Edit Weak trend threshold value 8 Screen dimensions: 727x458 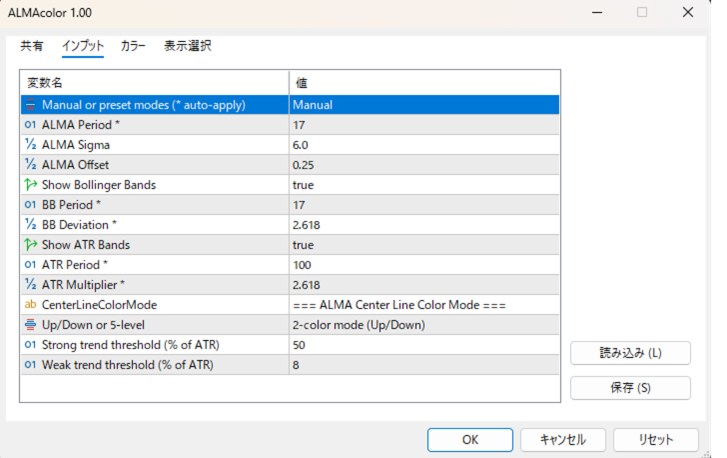click(424, 364)
